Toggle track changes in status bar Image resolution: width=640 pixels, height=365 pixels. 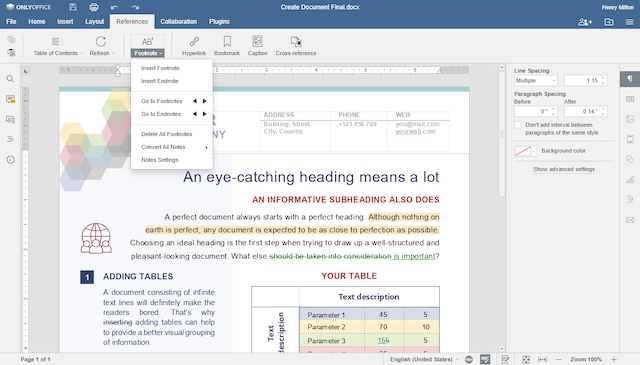[x=505, y=359]
